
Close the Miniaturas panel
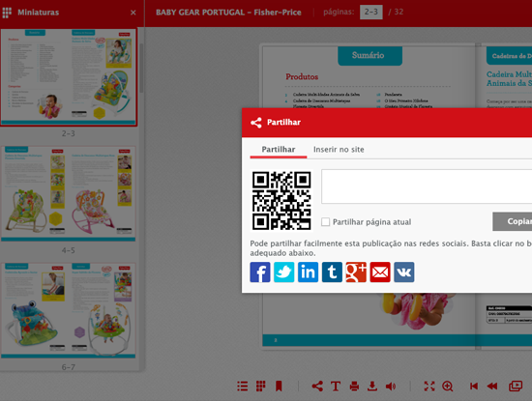[133, 13]
